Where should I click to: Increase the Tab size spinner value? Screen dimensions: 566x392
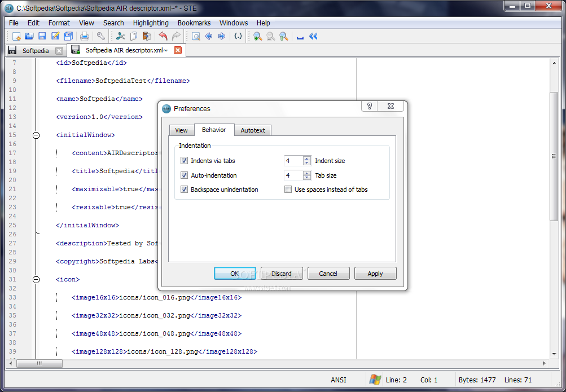tap(307, 173)
